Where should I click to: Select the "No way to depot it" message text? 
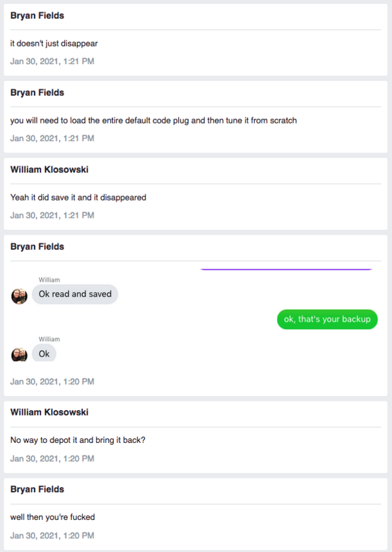point(78,440)
